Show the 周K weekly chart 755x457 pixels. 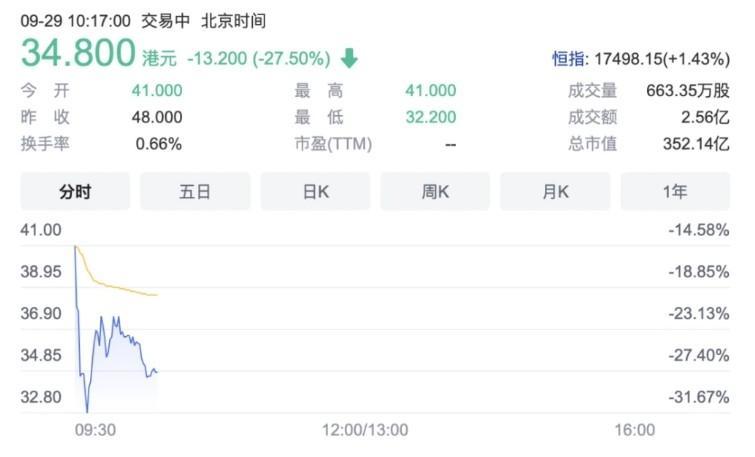pos(435,192)
